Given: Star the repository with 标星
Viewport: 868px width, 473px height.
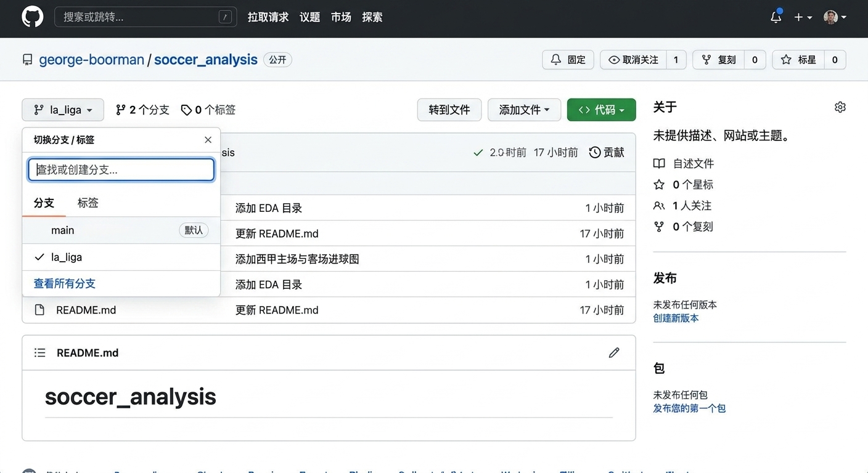Looking at the screenshot, I should [x=798, y=60].
